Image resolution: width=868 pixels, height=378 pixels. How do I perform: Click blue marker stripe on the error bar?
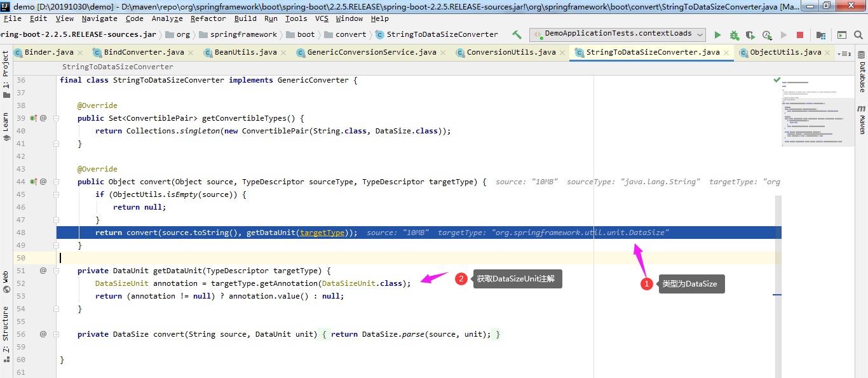[x=778, y=295]
